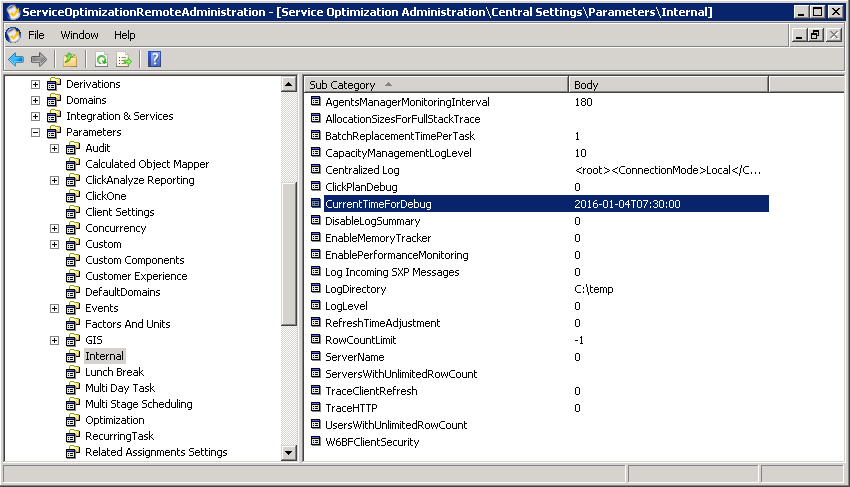Expand the ClickAnalyze Reporting node
Screen dimensions: 850x487
54,181
